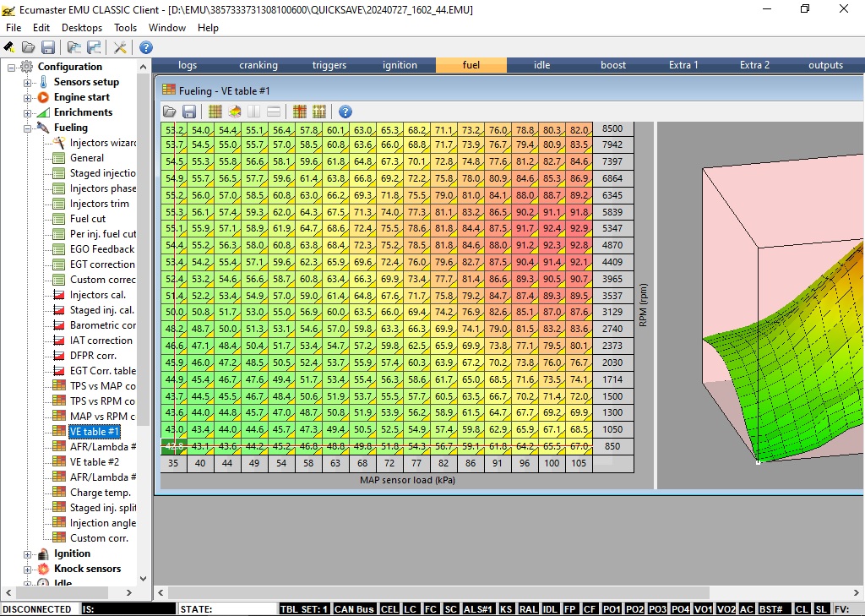The image size is (865, 616).
Task: Select cell 92.9 in 5347 rpm row
Action: tap(579, 228)
